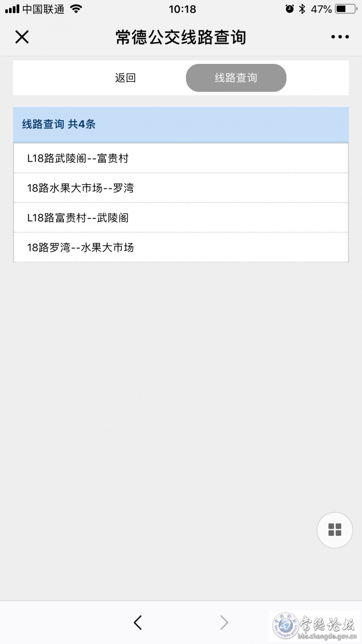Tap the Wi-Fi status icon
Viewport: 362px width, 644px height.
point(76,9)
